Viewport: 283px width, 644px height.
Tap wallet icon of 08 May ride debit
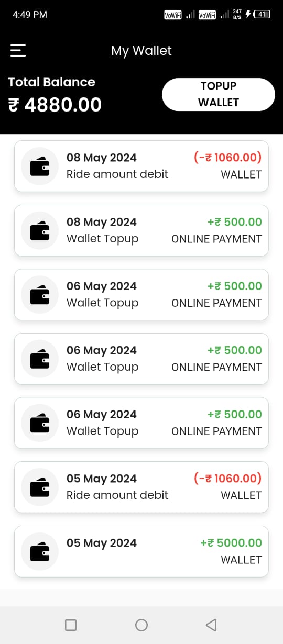click(x=40, y=166)
